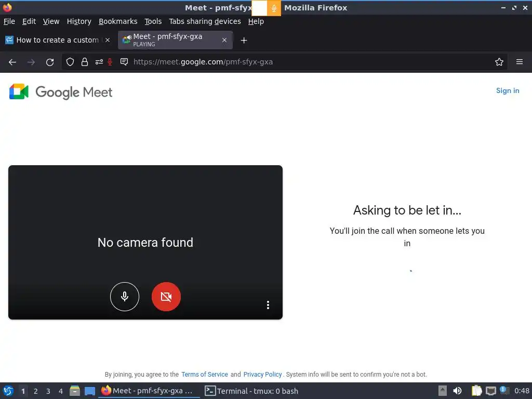The height and width of the screenshot is (399, 532).
Task: Click the Firefox icon in the title bar
Action: 7,7
